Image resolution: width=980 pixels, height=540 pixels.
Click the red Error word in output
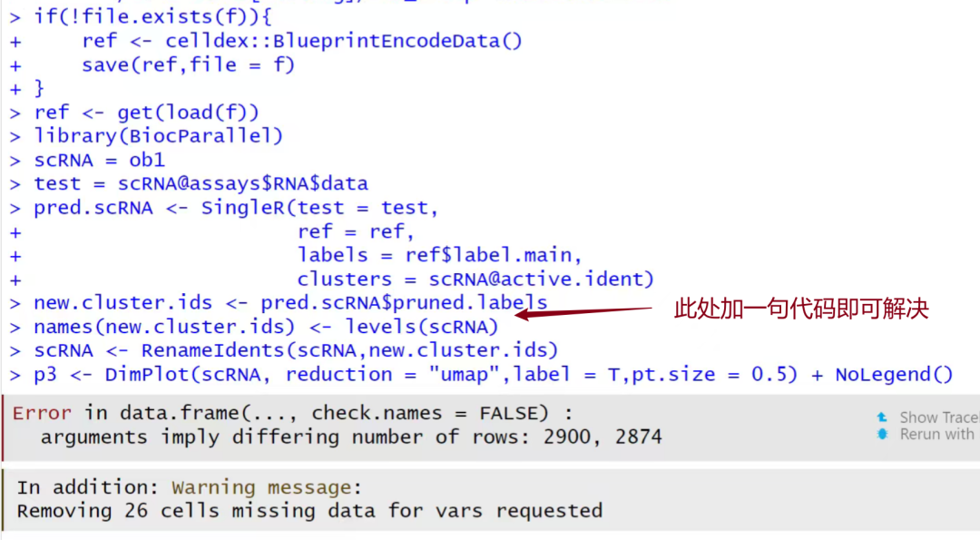pyautogui.click(x=42, y=413)
